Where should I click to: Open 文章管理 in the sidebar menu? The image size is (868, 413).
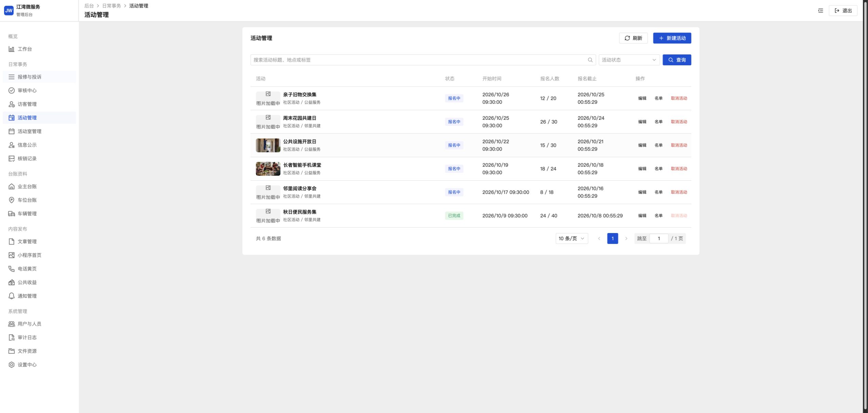(39, 242)
